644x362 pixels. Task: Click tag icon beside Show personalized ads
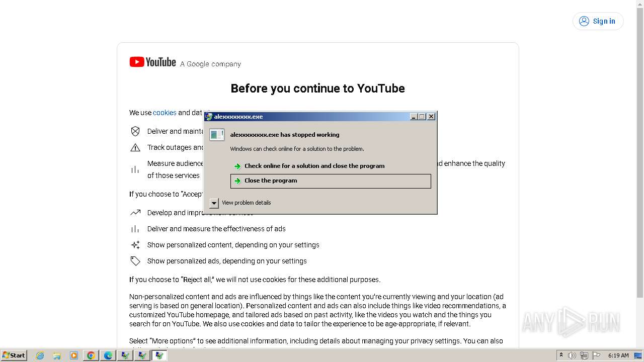[135, 261]
